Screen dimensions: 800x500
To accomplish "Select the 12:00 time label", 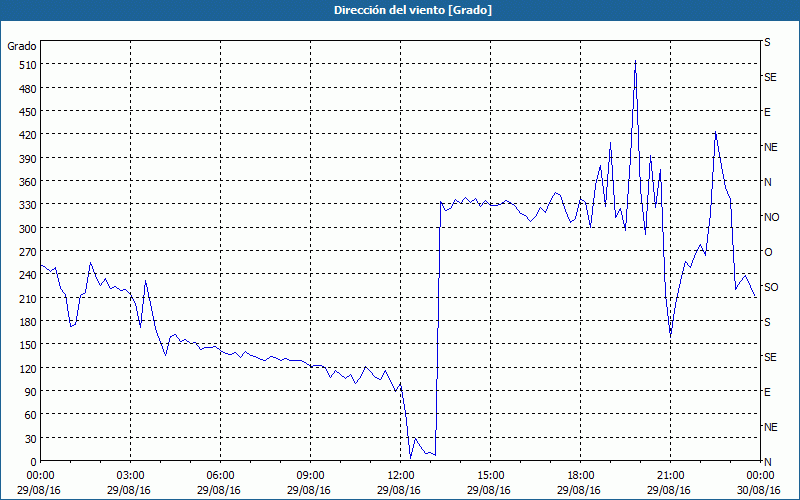I will click(x=401, y=476).
